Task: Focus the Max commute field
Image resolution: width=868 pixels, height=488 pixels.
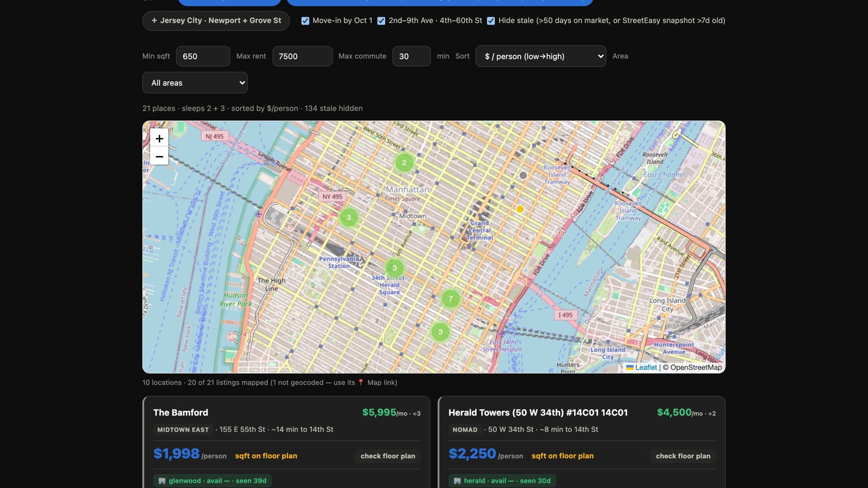Action: [411, 56]
